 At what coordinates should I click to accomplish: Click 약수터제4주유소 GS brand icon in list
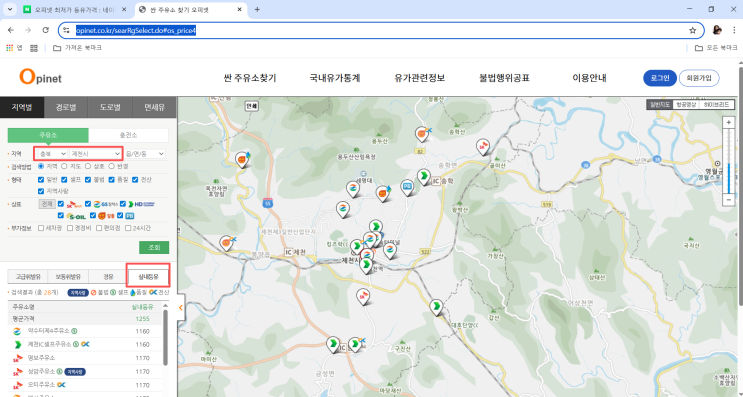pos(18,331)
